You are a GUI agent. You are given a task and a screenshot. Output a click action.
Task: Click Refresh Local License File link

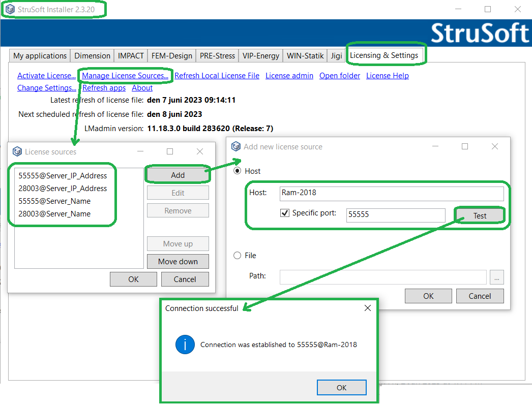click(217, 76)
